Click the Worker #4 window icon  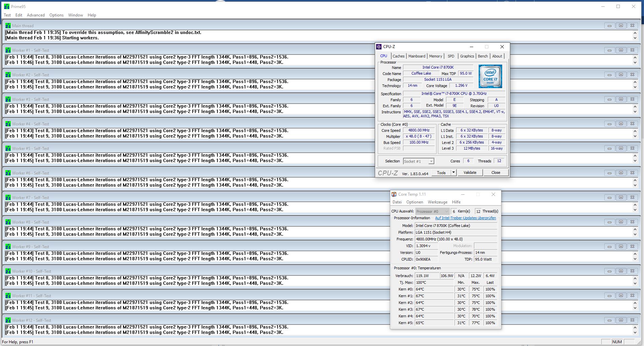tap(8, 124)
